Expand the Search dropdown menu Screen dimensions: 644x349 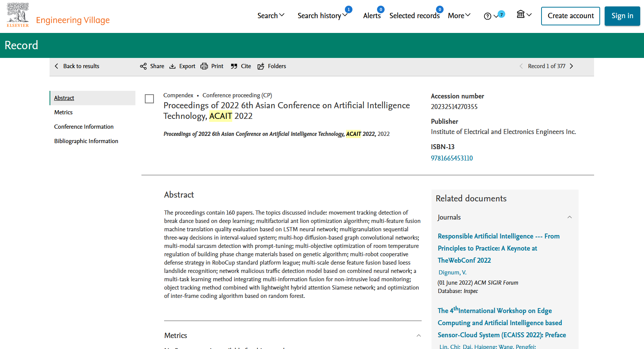[x=271, y=16]
